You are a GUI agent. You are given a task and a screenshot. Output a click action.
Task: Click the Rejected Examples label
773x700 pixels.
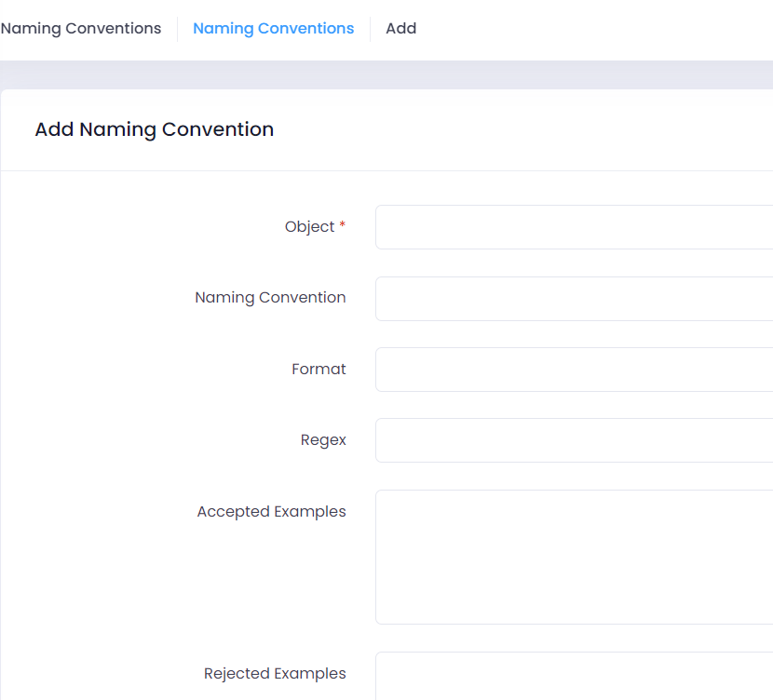275,673
